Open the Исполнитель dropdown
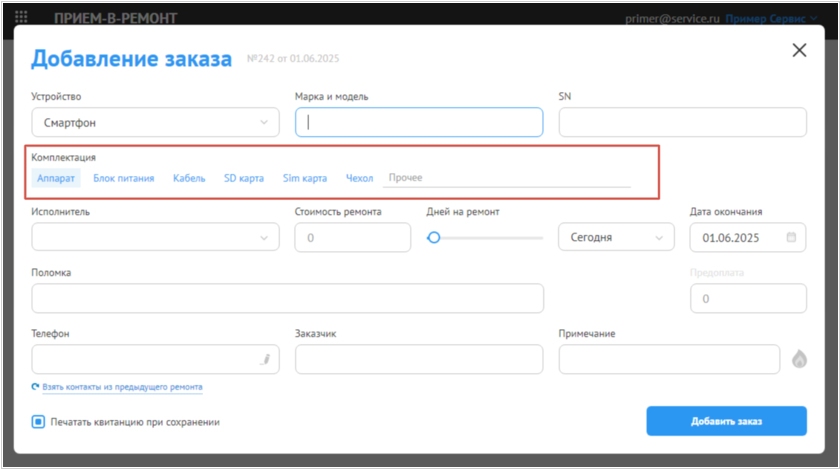 point(155,237)
